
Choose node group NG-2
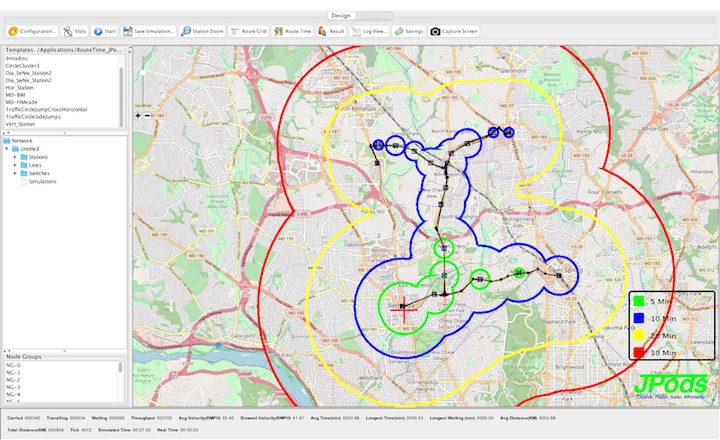[13, 380]
